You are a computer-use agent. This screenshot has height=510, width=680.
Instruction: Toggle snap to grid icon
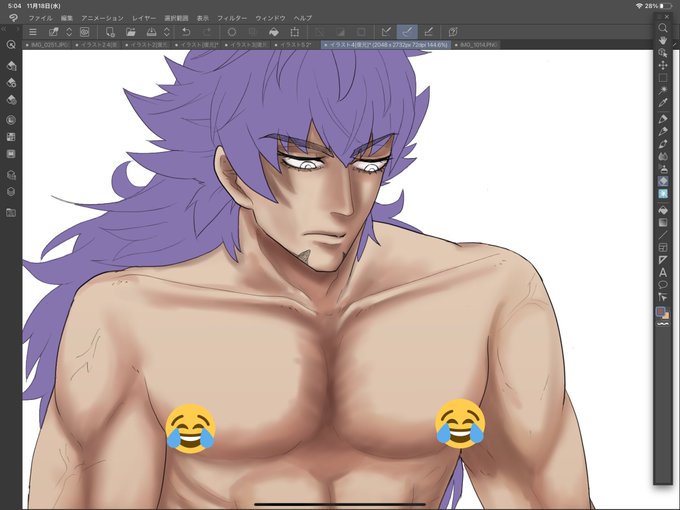coord(428,32)
